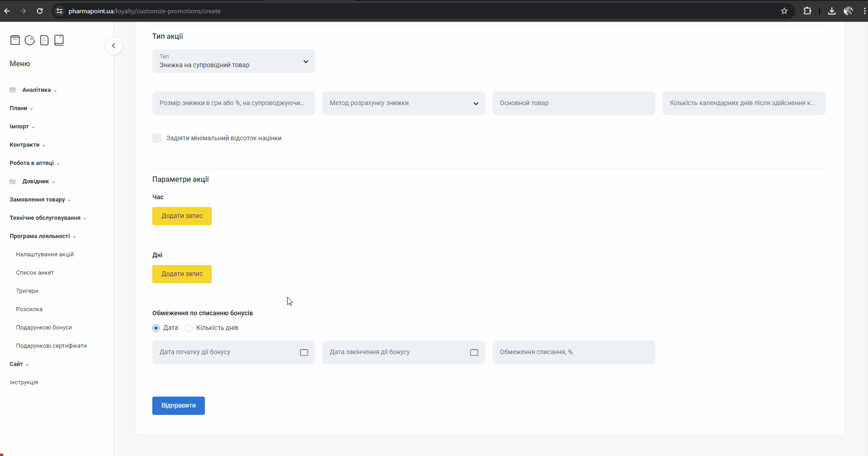The image size is (868, 456).
Task: Open Метод розрахунку знижки dropdown
Action: (404, 103)
